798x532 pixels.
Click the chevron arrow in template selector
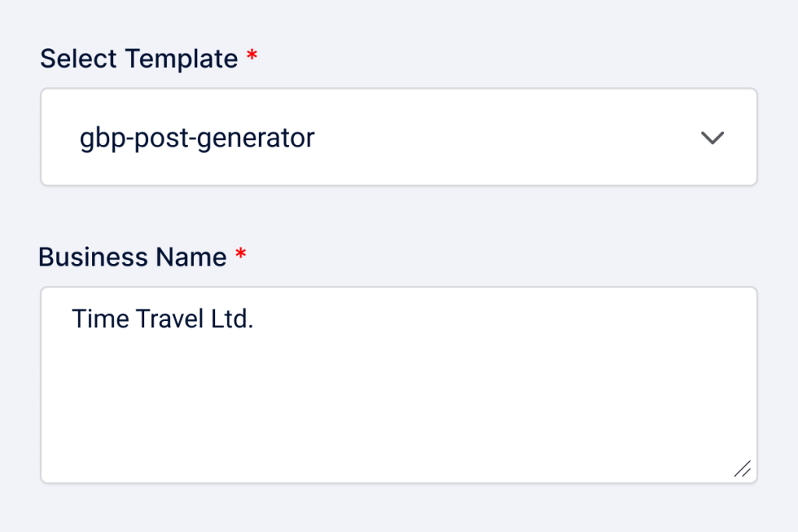click(712, 139)
